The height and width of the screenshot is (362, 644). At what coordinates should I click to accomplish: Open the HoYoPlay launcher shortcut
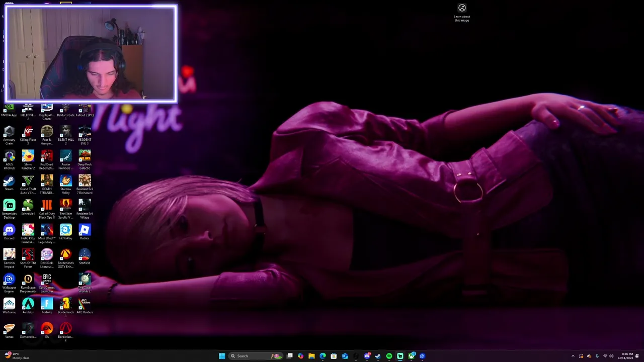[65, 232]
